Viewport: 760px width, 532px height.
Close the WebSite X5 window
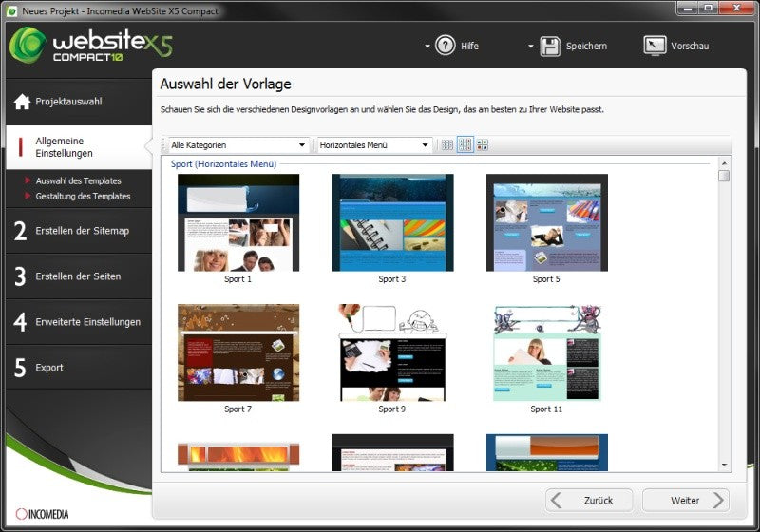pyautogui.click(x=736, y=9)
